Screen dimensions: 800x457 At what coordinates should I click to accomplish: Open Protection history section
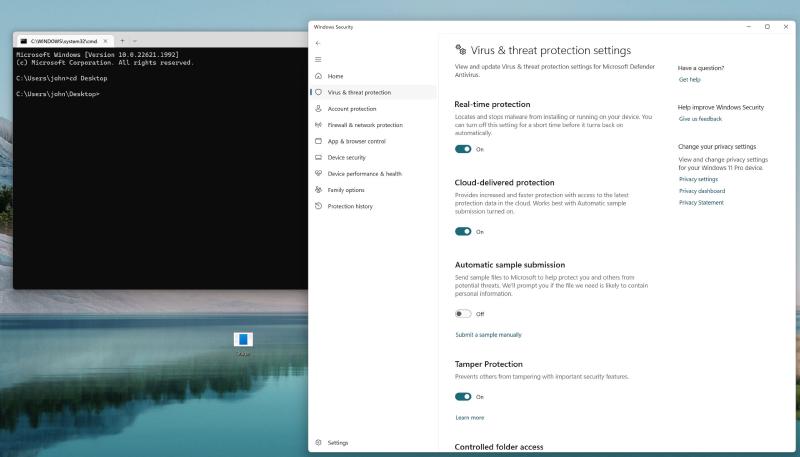click(374, 206)
